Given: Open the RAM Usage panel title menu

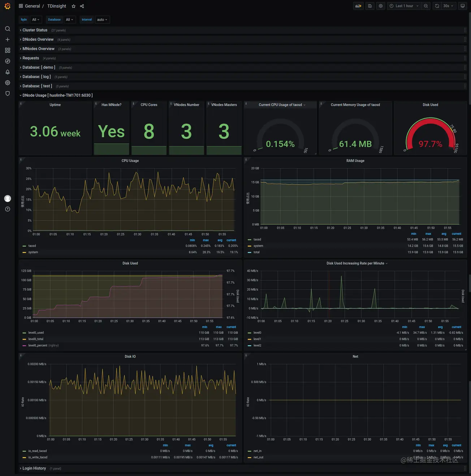Looking at the screenshot, I should pos(355,161).
